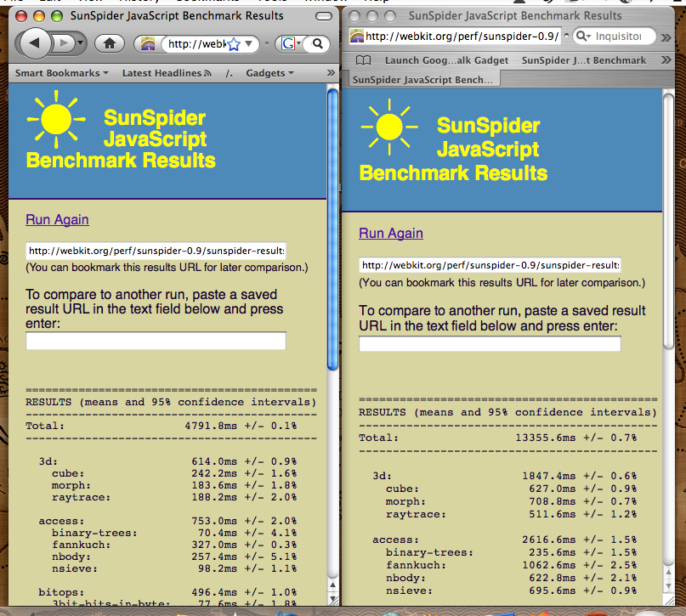This screenshot has height=616, width=686.
Task: Click the empty compare URL field in the left window
Action: (x=156, y=341)
